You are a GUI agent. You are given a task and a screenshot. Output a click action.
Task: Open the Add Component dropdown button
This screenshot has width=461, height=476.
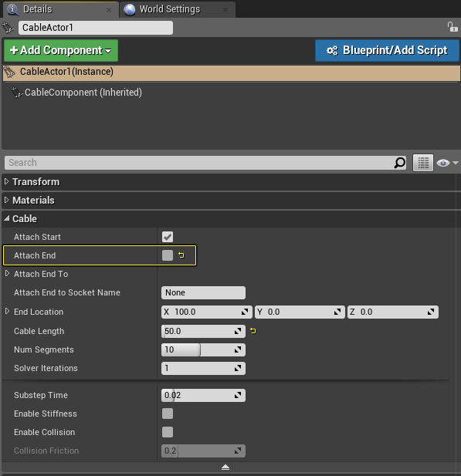(61, 50)
